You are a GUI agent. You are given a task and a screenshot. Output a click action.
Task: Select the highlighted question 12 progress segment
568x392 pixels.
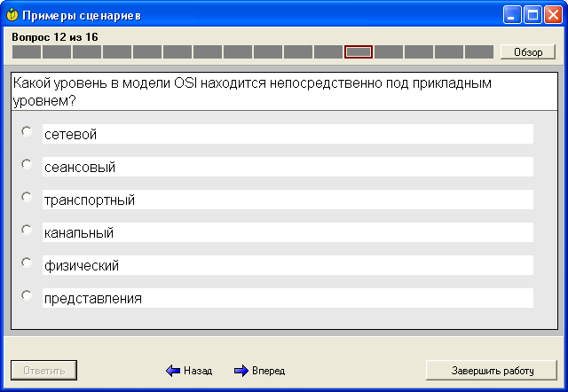(358, 52)
